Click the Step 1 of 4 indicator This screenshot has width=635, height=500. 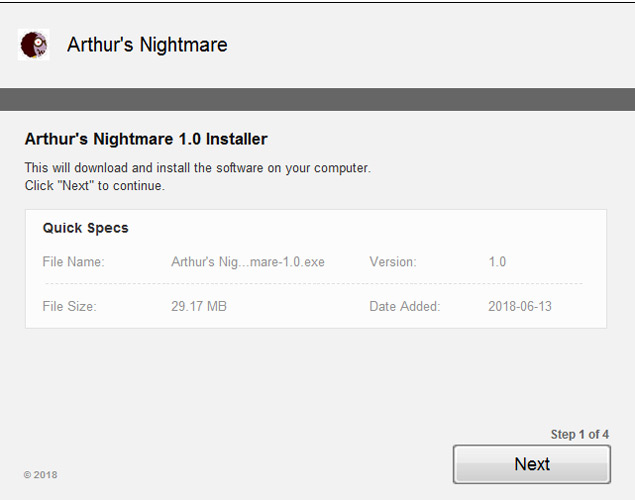[580, 434]
